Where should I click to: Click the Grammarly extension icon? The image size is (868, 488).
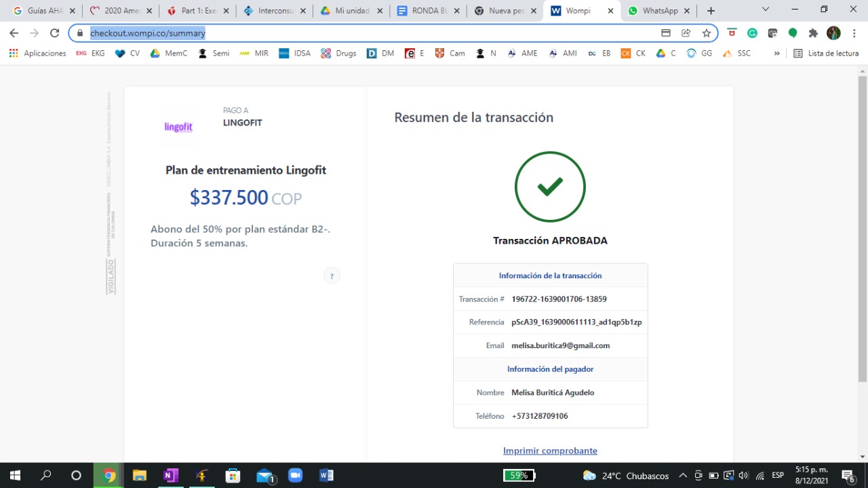(x=752, y=33)
